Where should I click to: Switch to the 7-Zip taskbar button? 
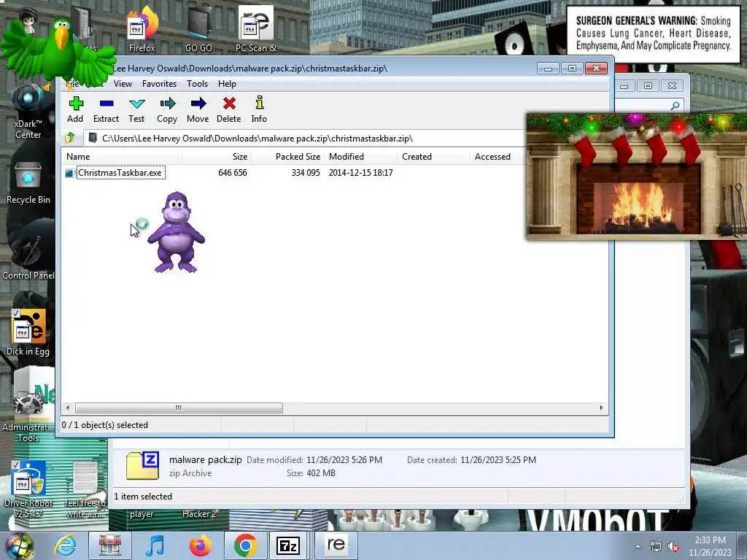pos(289,545)
